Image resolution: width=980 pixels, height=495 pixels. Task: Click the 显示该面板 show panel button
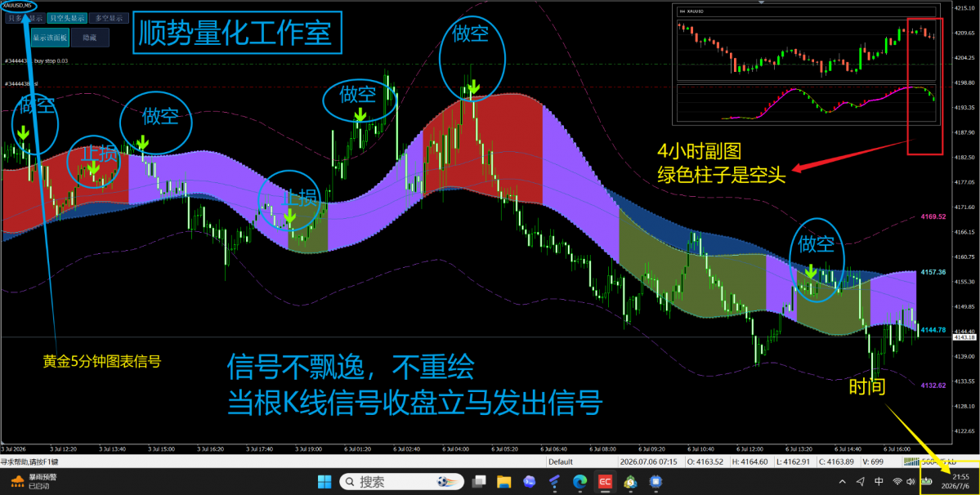tap(50, 38)
